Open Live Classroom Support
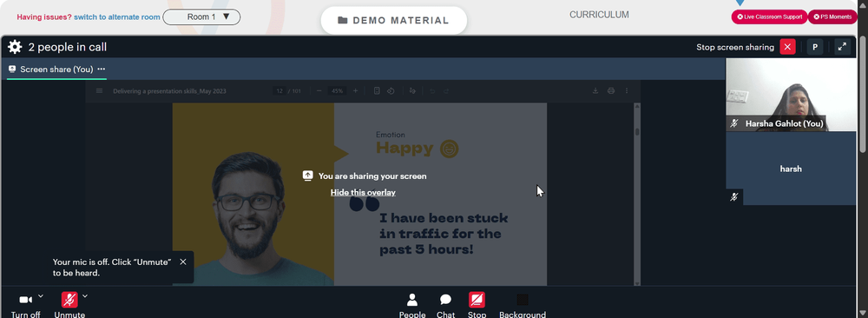 (769, 17)
